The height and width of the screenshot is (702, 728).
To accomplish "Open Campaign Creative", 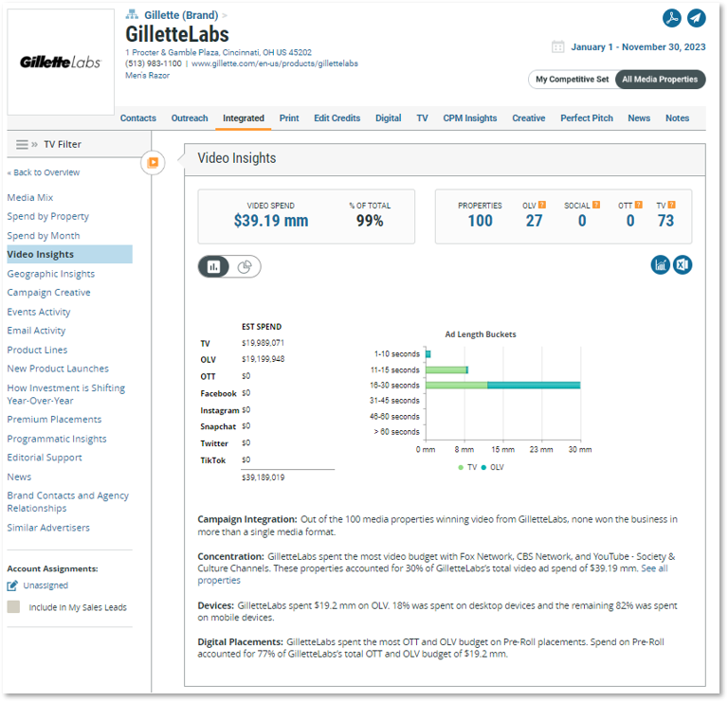I will pos(48,293).
